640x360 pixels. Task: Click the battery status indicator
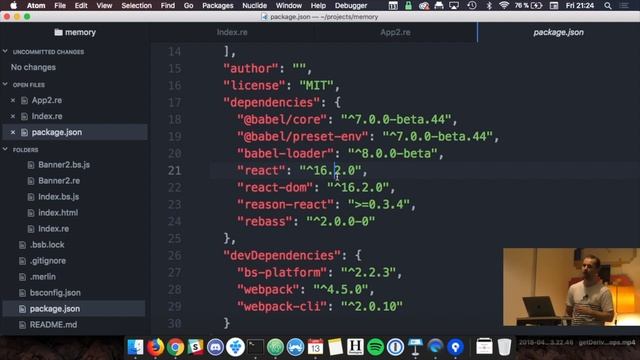pyautogui.click(x=528, y=5)
